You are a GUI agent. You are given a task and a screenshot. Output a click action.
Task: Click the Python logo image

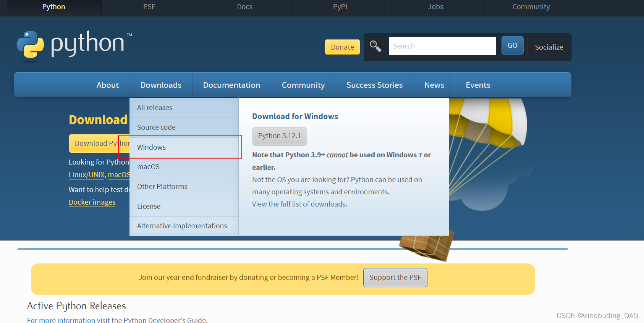click(x=74, y=46)
